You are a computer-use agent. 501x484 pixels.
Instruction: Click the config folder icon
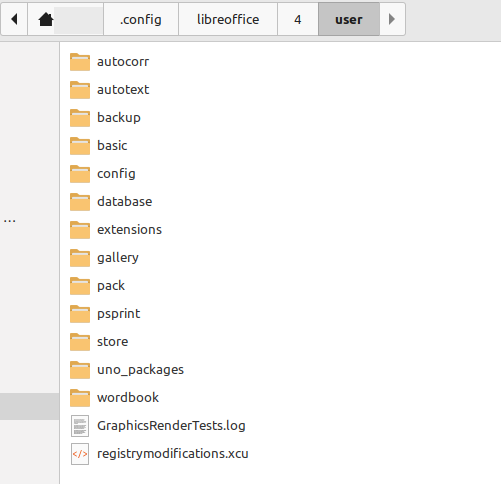click(x=80, y=174)
